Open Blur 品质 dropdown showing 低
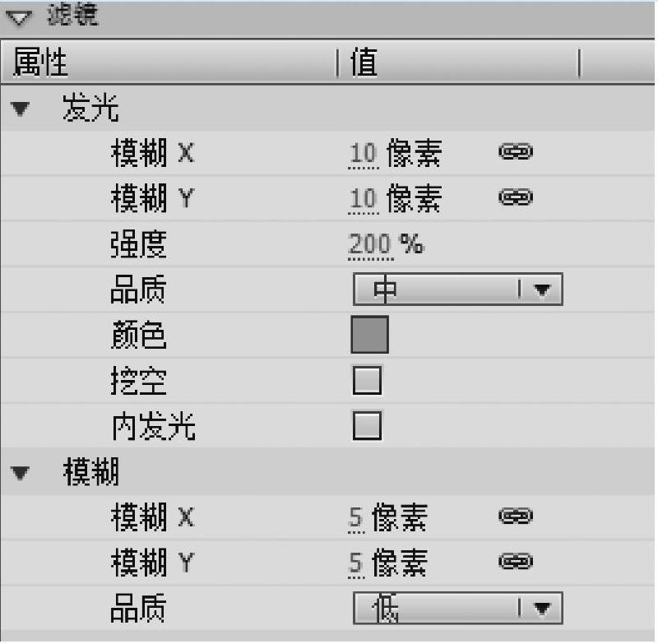658x644 pixels. click(x=457, y=609)
